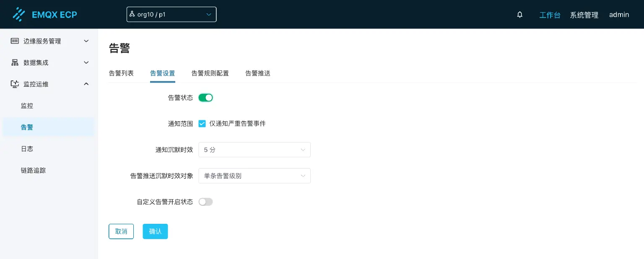Click the EMQX ECP logo
Screen dimensions: 644x259
[45, 14]
